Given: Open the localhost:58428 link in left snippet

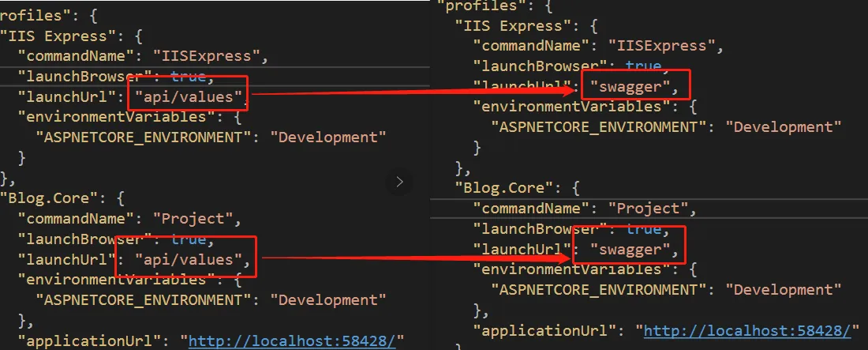Looking at the screenshot, I should pos(292,341).
